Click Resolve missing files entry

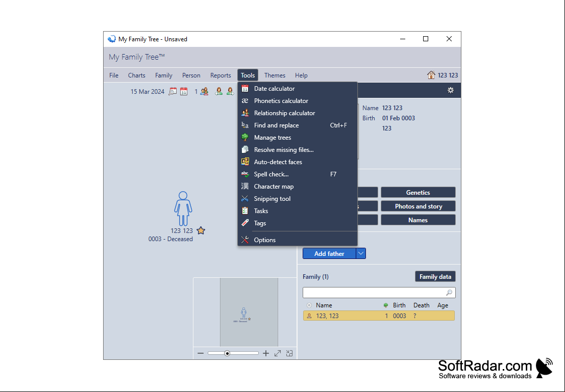point(297,150)
